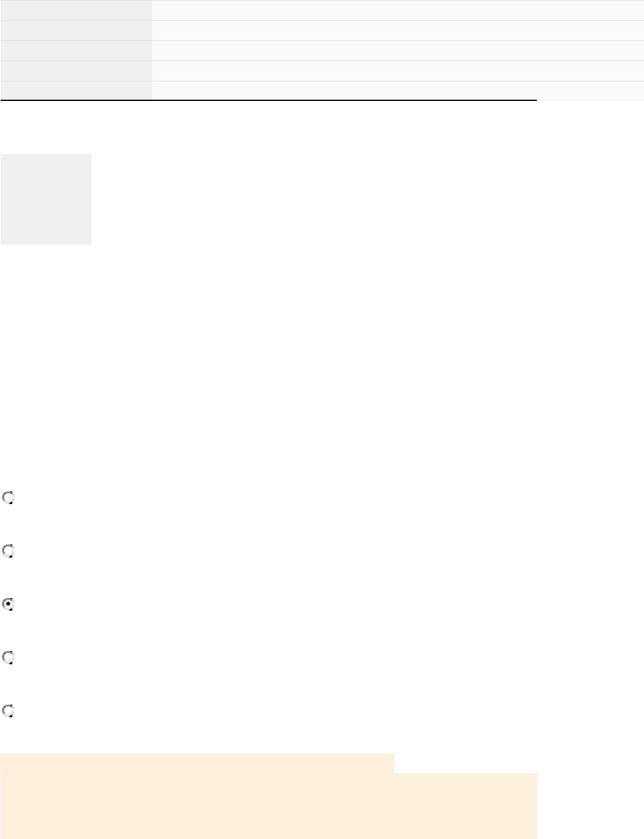This screenshot has height=839, width=644.
Task: Click the black horizontal rule below the table
Action: pos(268,100)
